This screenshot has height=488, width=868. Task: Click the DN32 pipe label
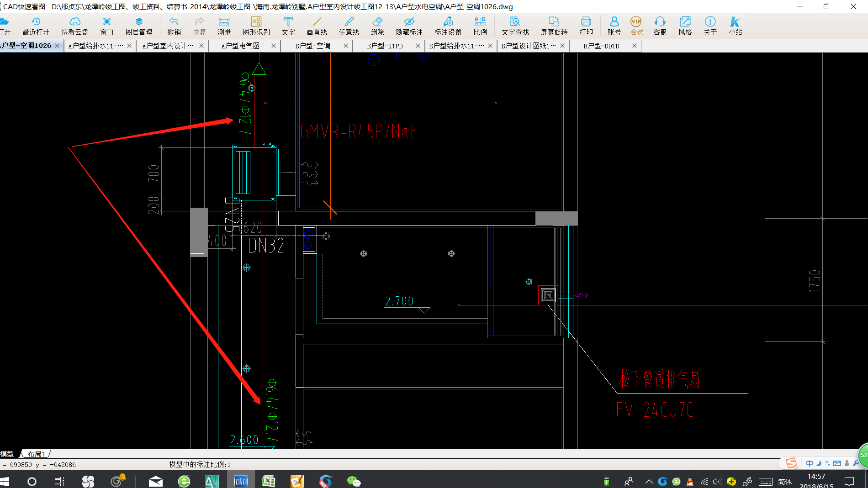pos(266,246)
